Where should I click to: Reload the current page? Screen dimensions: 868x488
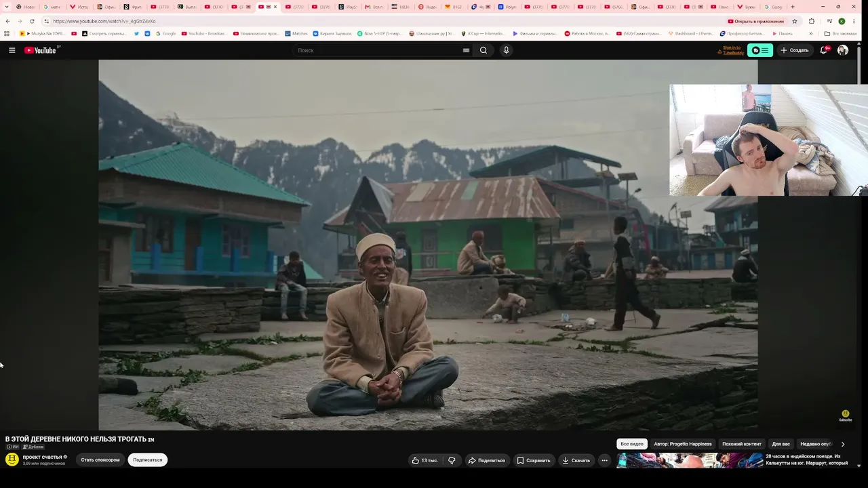(31, 21)
